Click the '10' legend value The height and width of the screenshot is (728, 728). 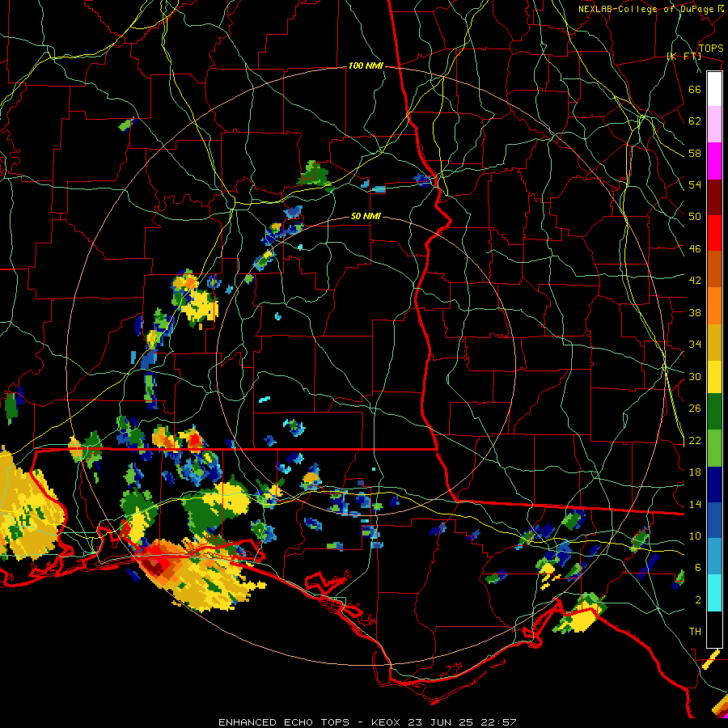pos(695,535)
